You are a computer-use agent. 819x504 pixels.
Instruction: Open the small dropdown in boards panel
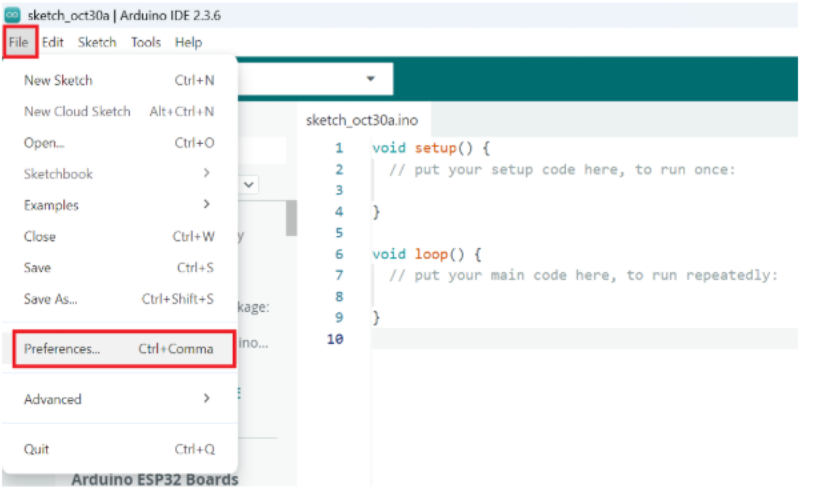tap(249, 184)
